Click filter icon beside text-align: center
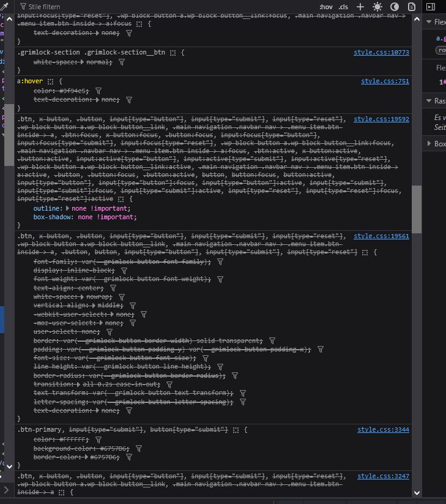The image size is (446, 504). [x=113, y=288]
